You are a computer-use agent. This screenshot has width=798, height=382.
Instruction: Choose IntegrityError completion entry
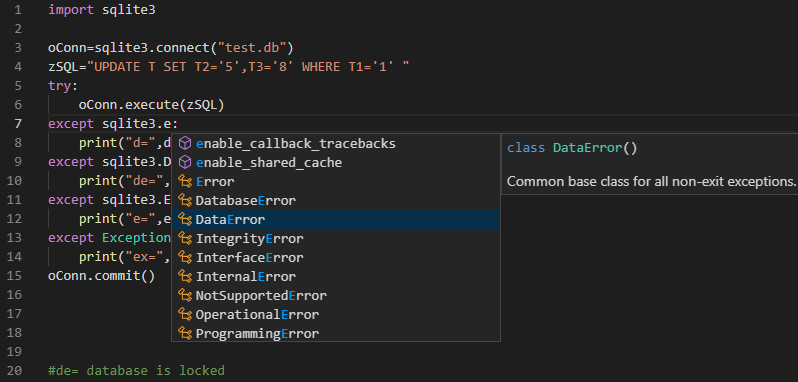(x=336, y=239)
